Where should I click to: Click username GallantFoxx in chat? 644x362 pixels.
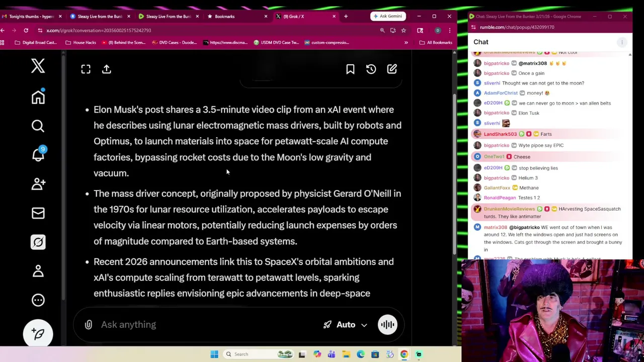click(x=497, y=188)
